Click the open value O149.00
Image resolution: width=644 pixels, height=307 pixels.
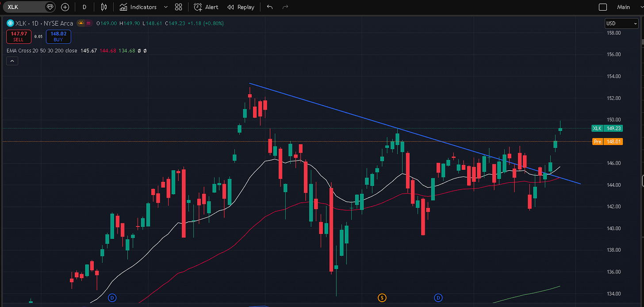pyautogui.click(x=107, y=23)
